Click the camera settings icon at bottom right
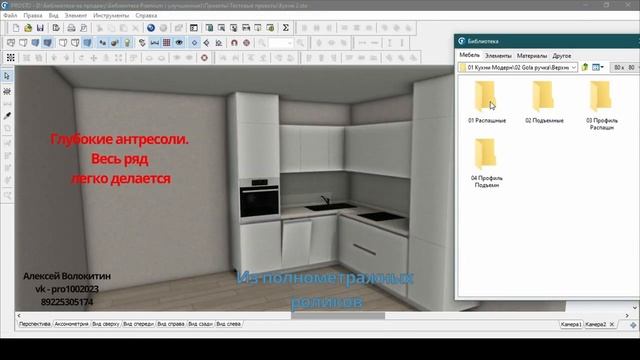Screen dimensions: 640x360 point(633,325)
